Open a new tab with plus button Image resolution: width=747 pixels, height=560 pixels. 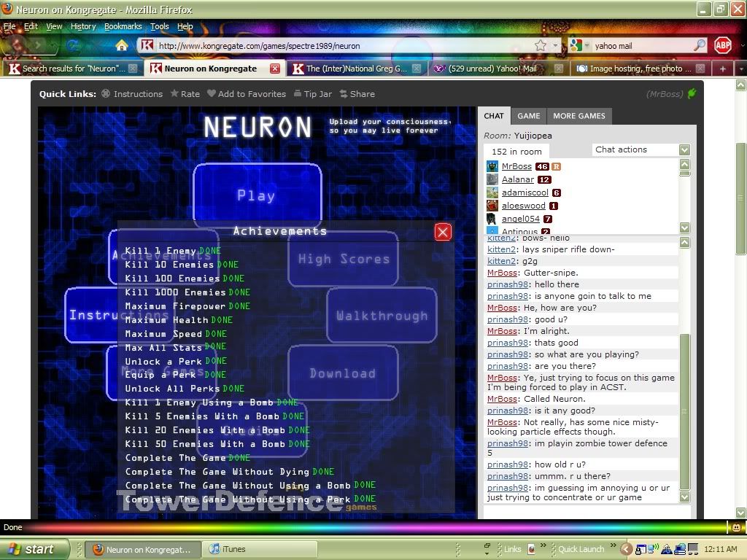723,69
